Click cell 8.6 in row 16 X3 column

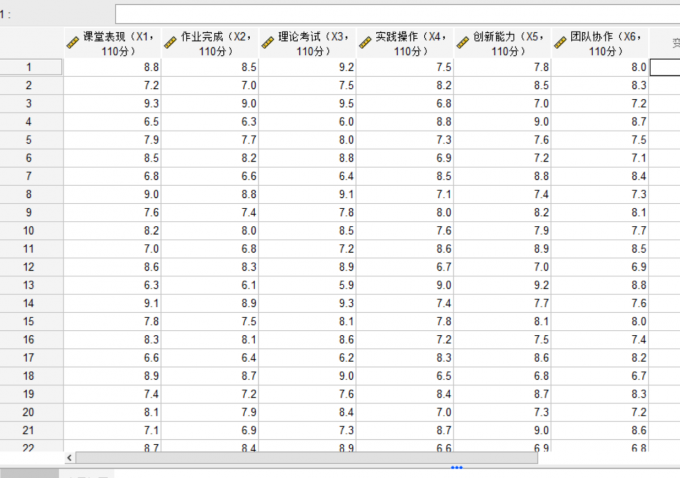pos(307,340)
